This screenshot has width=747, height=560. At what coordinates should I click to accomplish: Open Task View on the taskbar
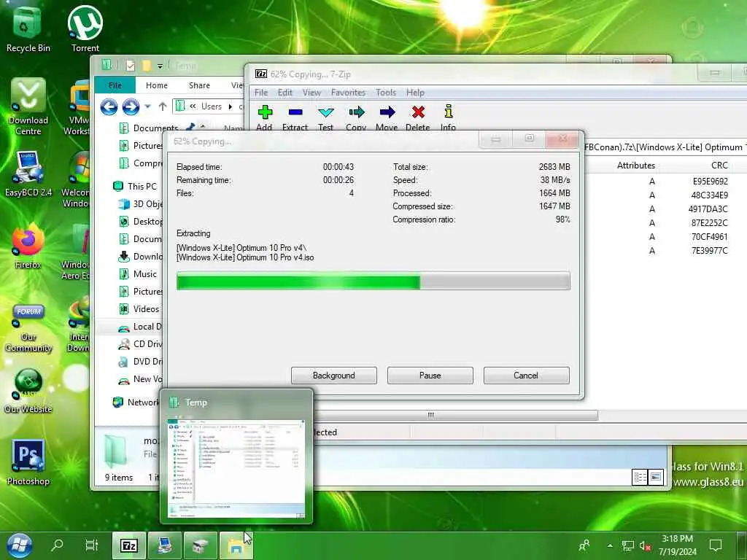tap(91, 545)
